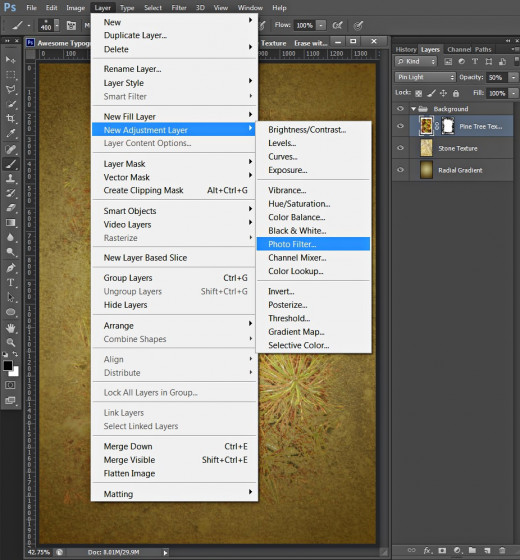Create a new layer icon
This screenshot has width=520, height=560.
click(487, 550)
